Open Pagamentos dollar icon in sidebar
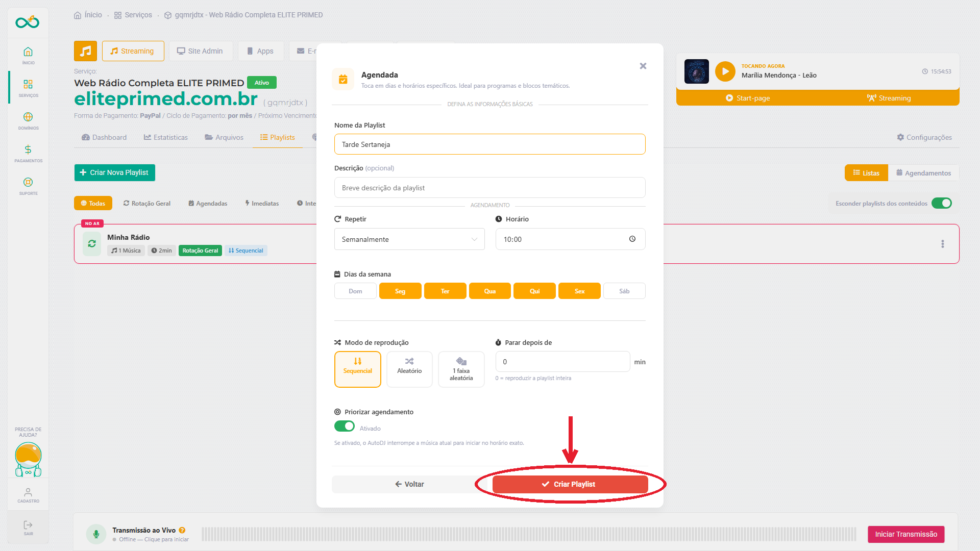This screenshot has width=980, height=551. [28, 153]
